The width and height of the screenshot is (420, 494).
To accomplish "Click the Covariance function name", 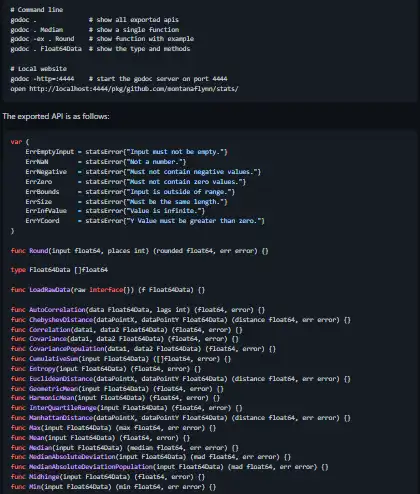I will [x=48, y=339].
